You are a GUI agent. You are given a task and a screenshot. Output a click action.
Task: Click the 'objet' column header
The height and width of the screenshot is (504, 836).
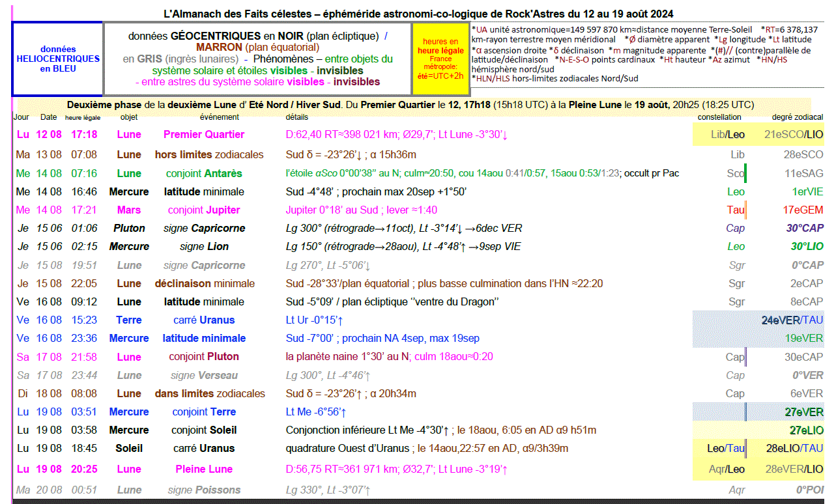[x=129, y=117]
